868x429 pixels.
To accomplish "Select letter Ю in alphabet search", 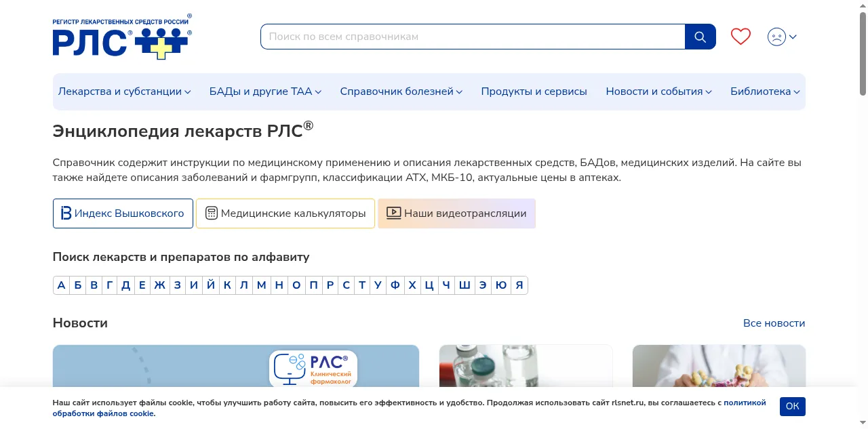I will (500, 285).
